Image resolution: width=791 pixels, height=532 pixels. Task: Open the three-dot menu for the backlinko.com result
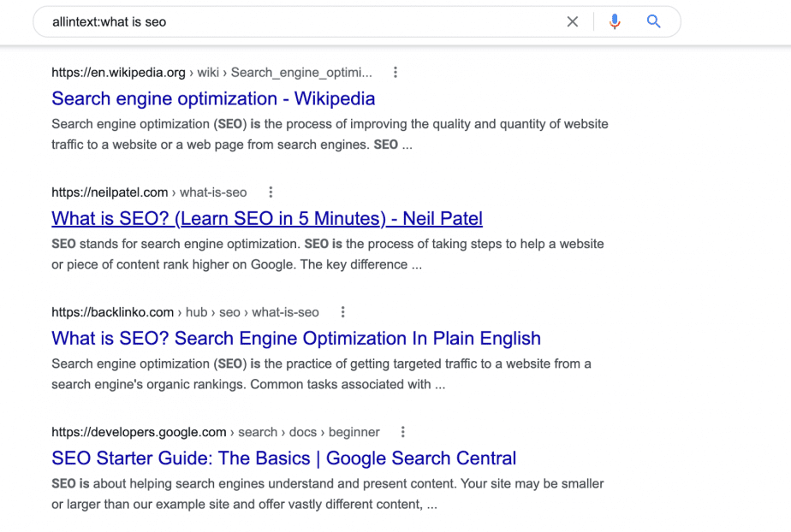(343, 312)
